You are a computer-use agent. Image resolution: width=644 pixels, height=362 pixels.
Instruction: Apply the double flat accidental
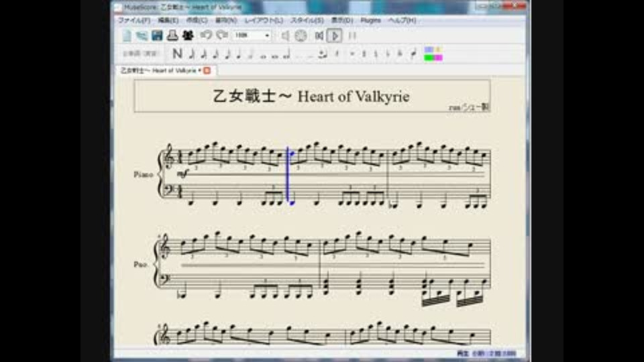[400, 54]
